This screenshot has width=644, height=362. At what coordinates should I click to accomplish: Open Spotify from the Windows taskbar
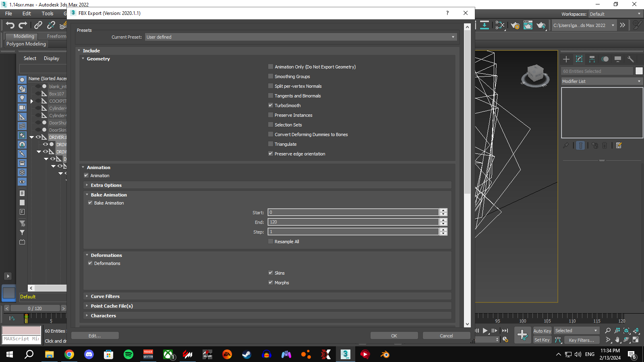pos(128,354)
